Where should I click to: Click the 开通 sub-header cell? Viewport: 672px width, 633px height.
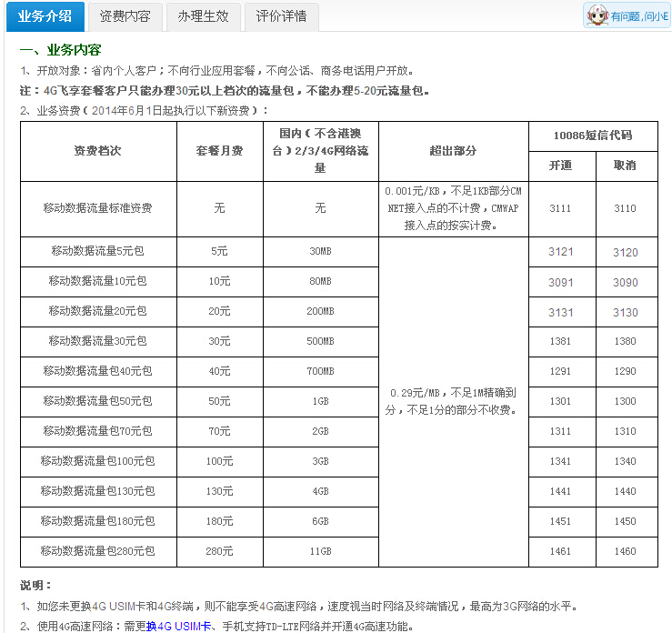pos(560,166)
